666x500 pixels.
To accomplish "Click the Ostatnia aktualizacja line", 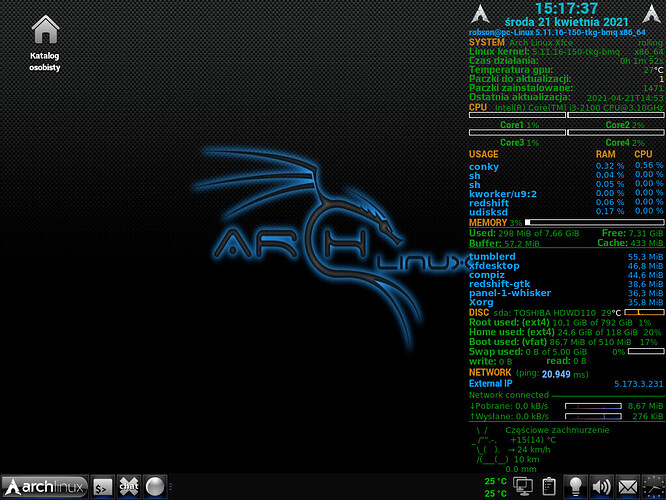I will [566, 97].
